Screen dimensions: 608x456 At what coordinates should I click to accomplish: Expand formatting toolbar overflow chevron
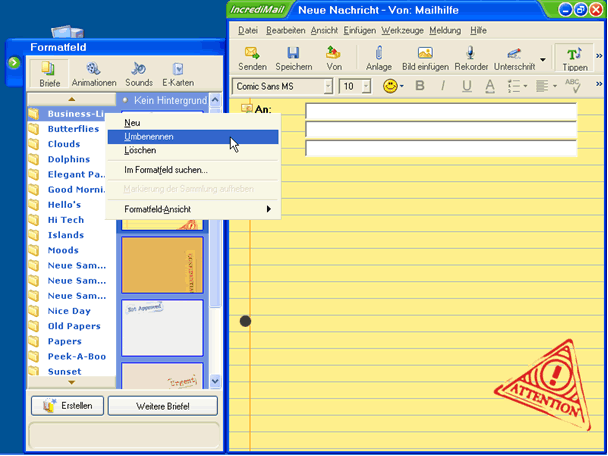tap(599, 83)
